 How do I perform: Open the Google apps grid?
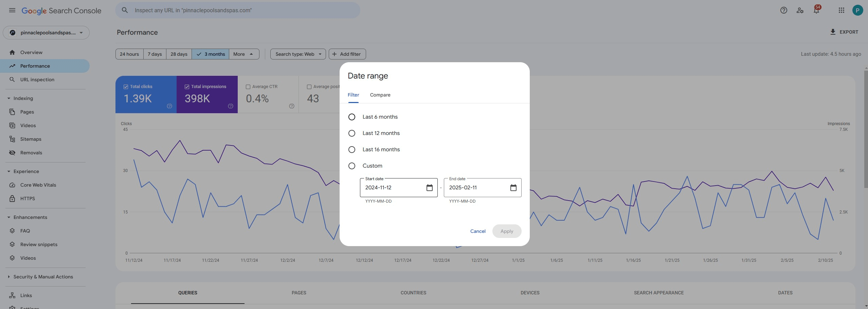tap(841, 10)
